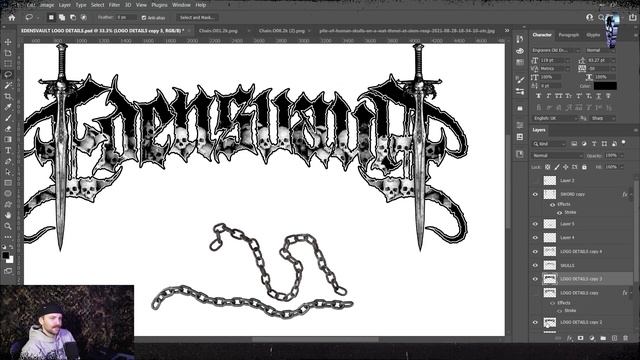
Task: Create a new group folder
Action: (x=603, y=338)
